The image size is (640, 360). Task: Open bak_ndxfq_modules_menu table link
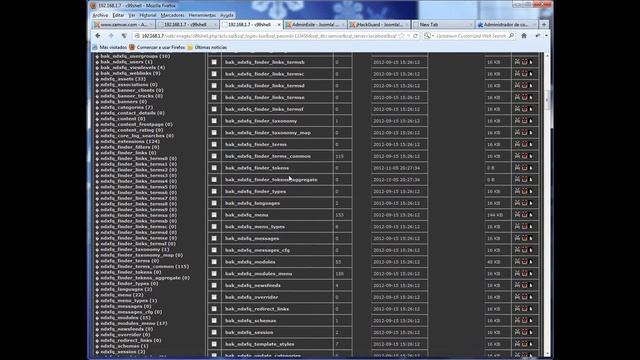coord(258,273)
